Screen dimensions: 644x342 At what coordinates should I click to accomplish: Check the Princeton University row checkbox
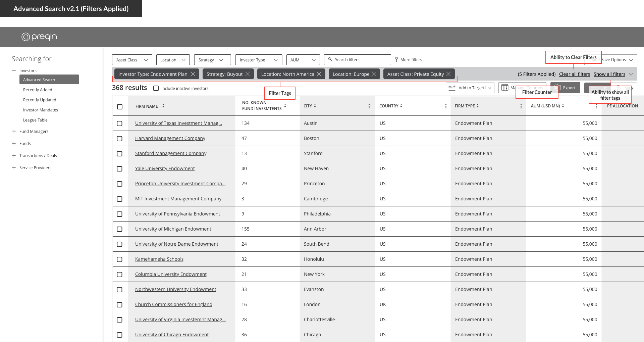[119, 184]
